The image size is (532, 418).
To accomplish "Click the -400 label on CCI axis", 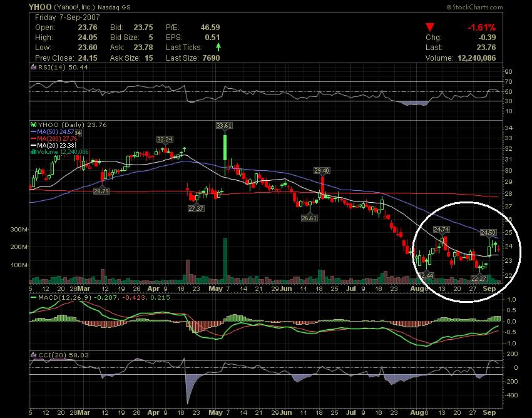I will (x=511, y=395).
